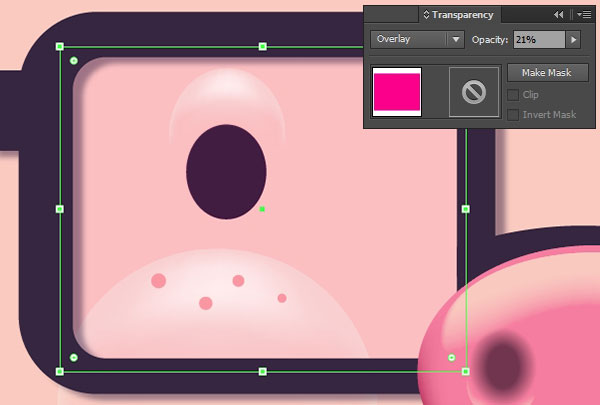Image resolution: width=600 pixels, height=405 pixels.
Task: Expand the Opacity slider arrow
Action: pyautogui.click(x=573, y=39)
